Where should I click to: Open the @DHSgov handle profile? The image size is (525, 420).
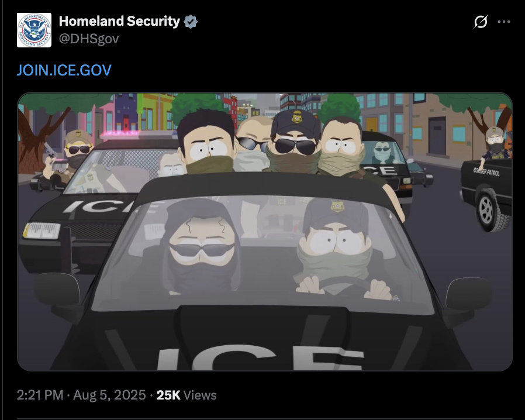coord(89,39)
